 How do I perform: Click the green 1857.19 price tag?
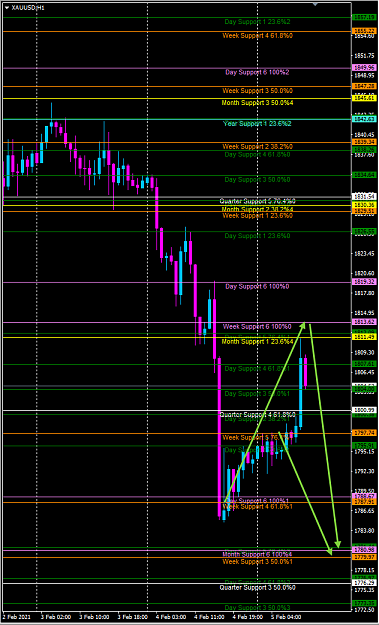coord(363,17)
